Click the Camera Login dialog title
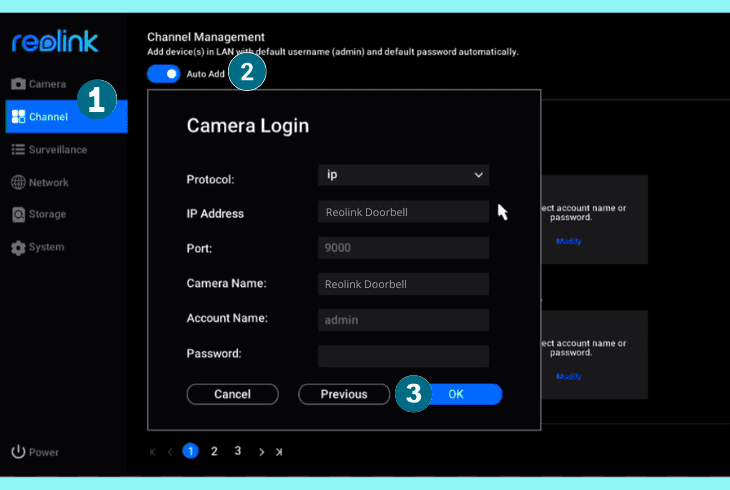 tap(248, 126)
